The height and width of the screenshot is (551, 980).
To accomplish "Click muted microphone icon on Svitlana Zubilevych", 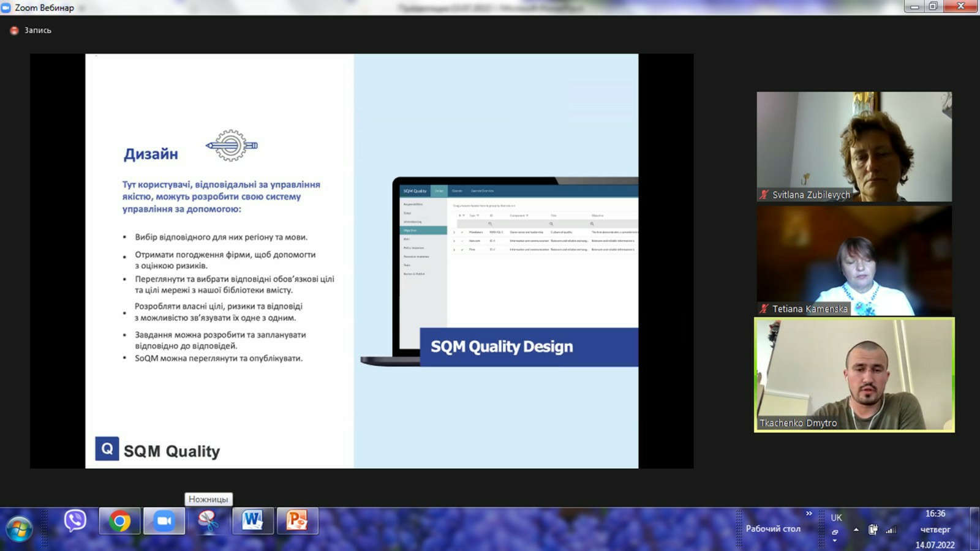I will click(x=764, y=195).
